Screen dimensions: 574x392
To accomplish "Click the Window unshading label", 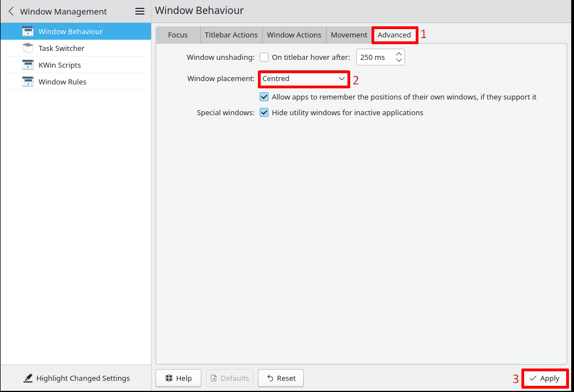I will click(x=220, y=58).
